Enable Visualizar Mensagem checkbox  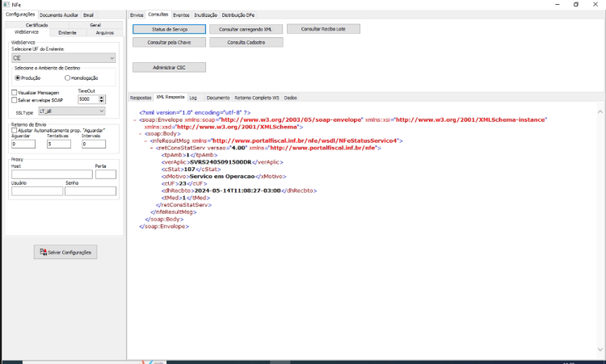click(x=15, y=93)
